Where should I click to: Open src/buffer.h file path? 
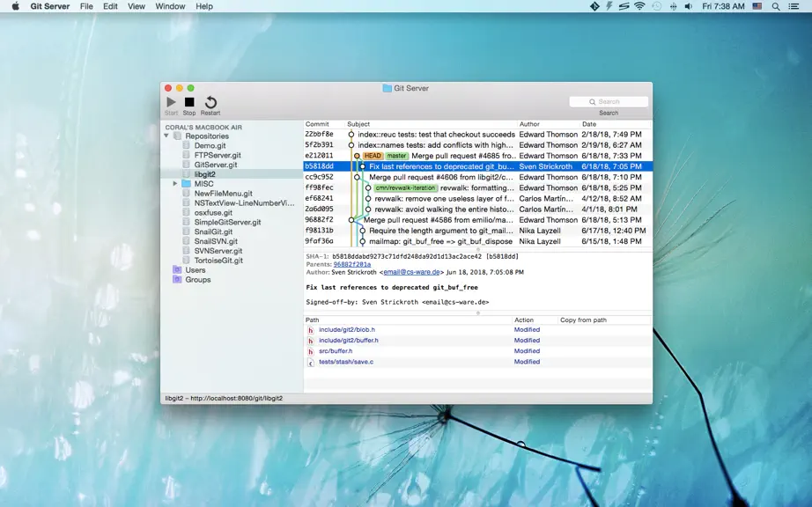point(336,350)
